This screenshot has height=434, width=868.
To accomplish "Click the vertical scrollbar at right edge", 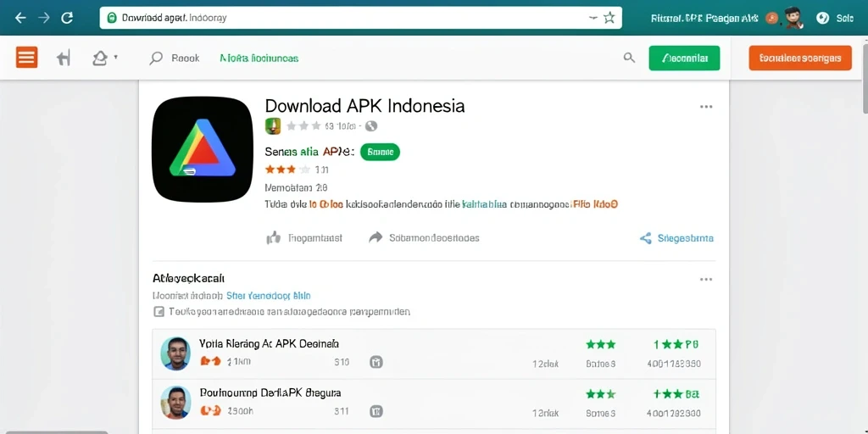I will [x=864, y=81].
